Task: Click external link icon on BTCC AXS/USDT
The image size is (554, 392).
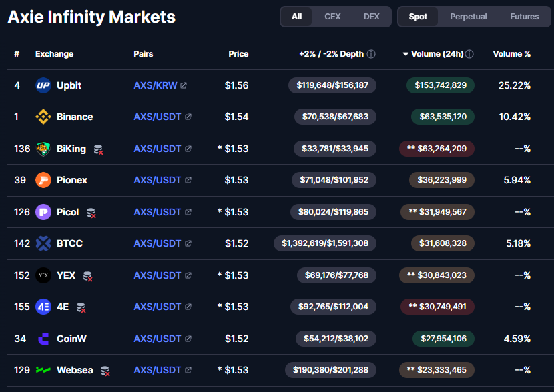Action: (188, 243)
